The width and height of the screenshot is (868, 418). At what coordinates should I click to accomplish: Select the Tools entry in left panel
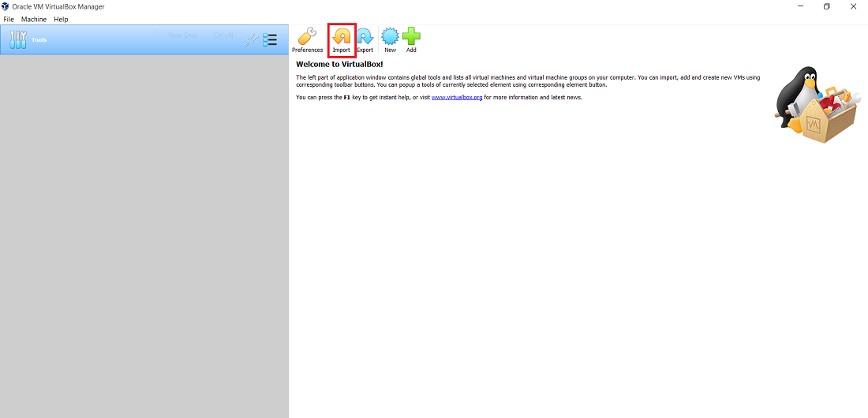39,39
